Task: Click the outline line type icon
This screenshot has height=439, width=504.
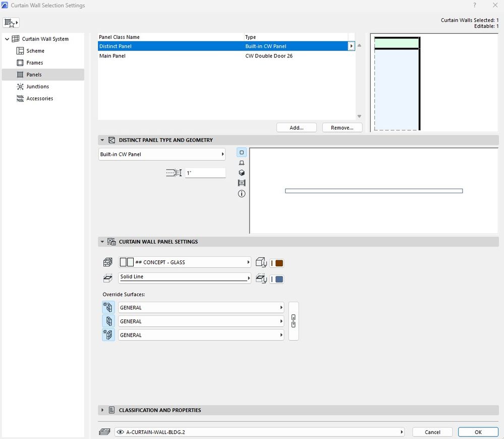Action: point(107,279)
